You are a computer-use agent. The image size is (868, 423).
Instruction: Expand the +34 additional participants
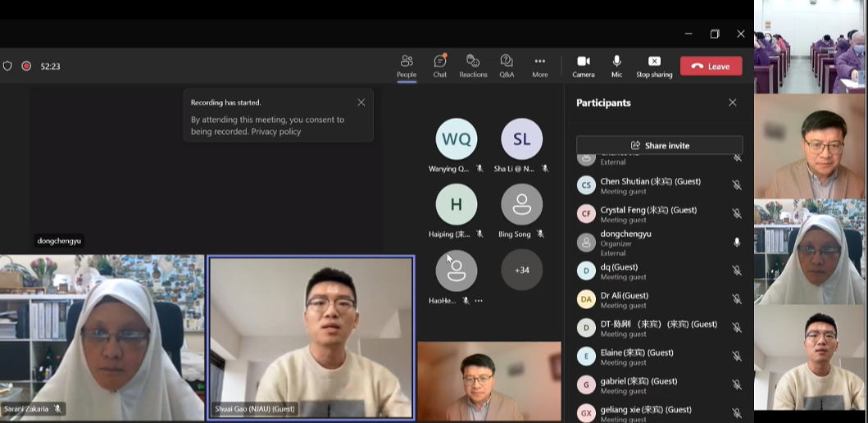tap(521, 270)
